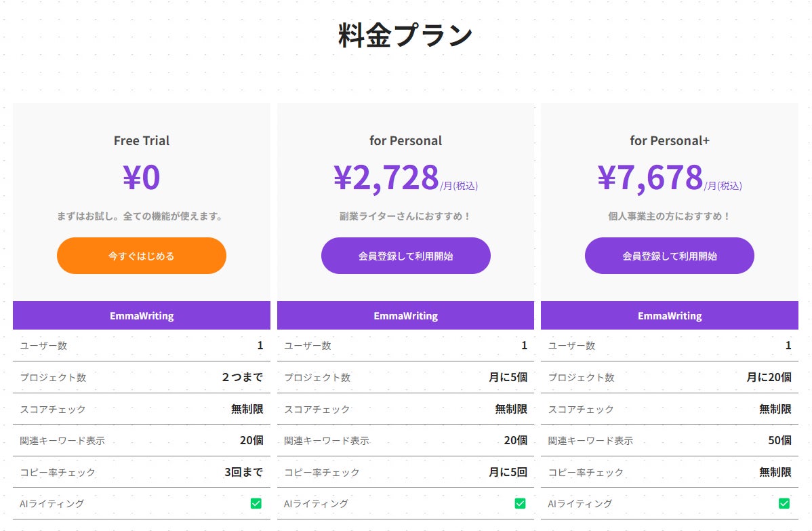Click the ¥0 price in Free Trial

141,178
